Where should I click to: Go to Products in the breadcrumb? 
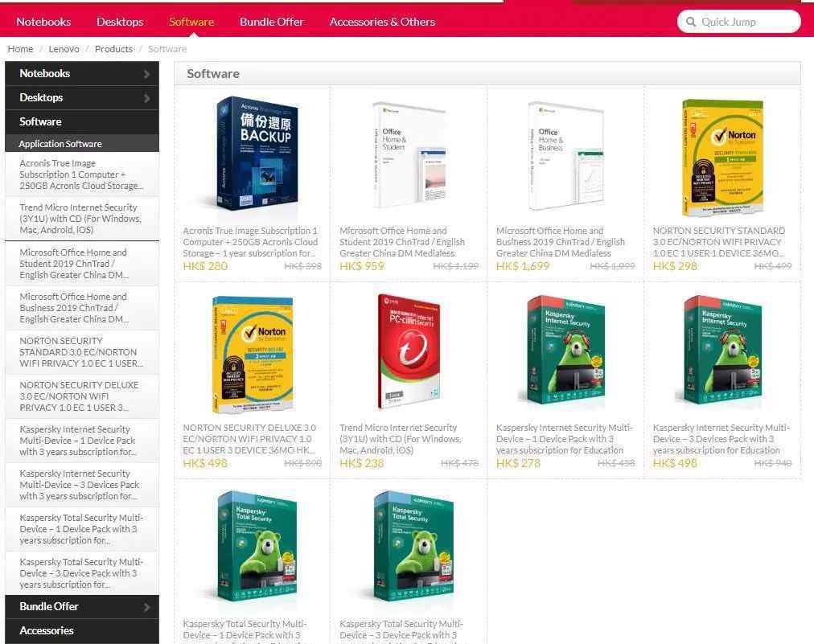click(x=113, y=49)
